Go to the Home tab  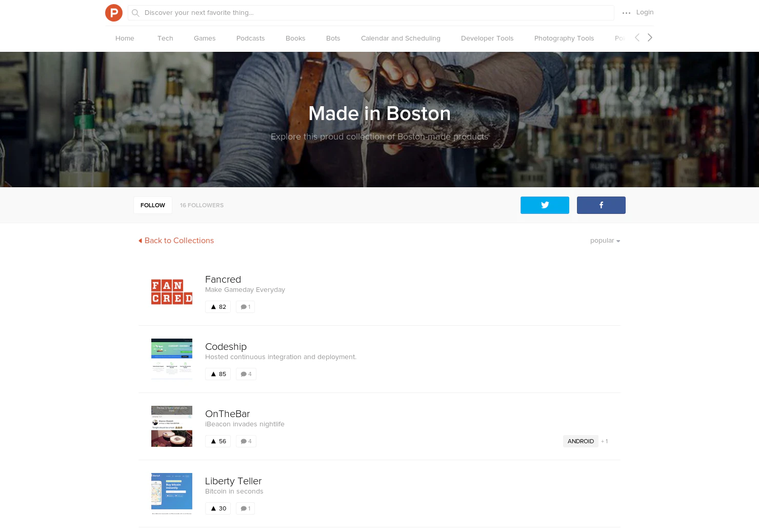pyautogui.click(x=125, y=38)
